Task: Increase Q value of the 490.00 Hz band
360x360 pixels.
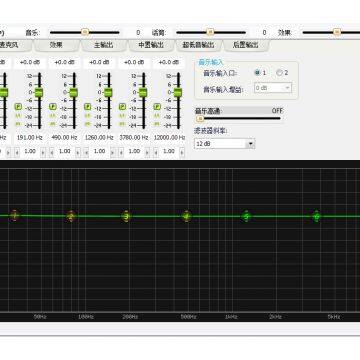Action: (x=78, y=153)
